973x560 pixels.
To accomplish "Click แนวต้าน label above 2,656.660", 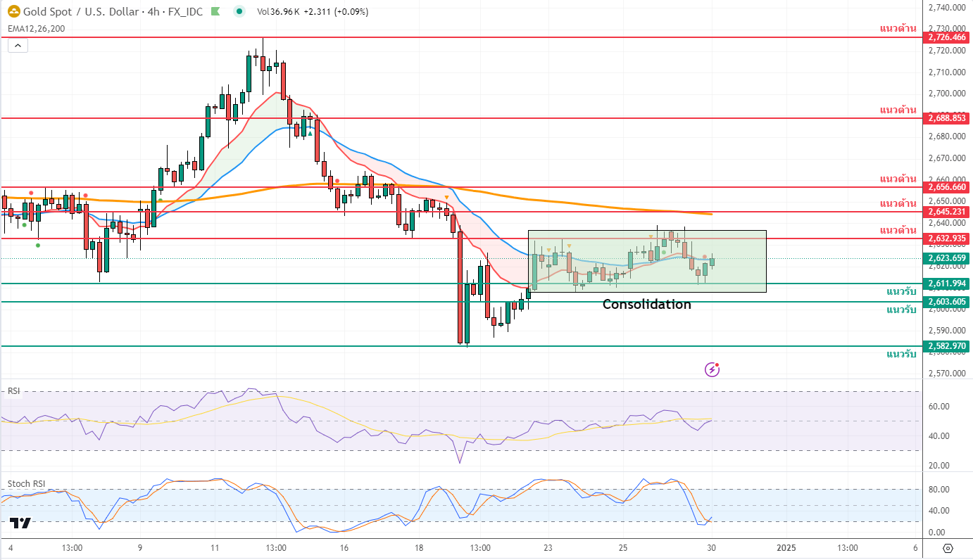I will click(898, 179).
